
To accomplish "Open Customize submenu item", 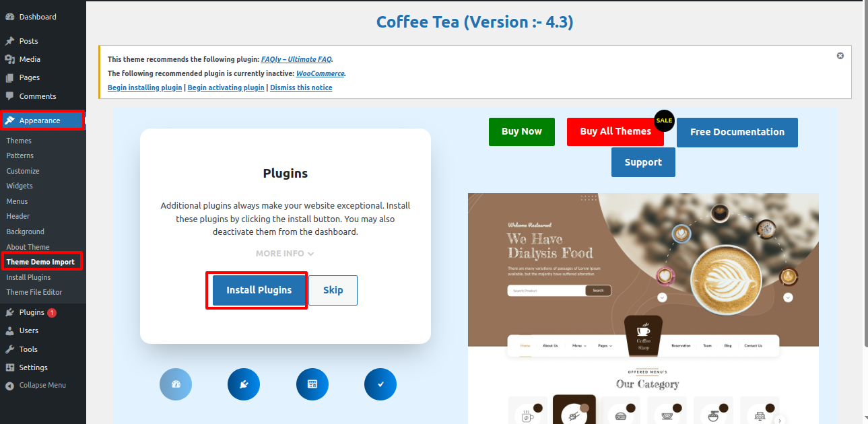I will 23,171.
